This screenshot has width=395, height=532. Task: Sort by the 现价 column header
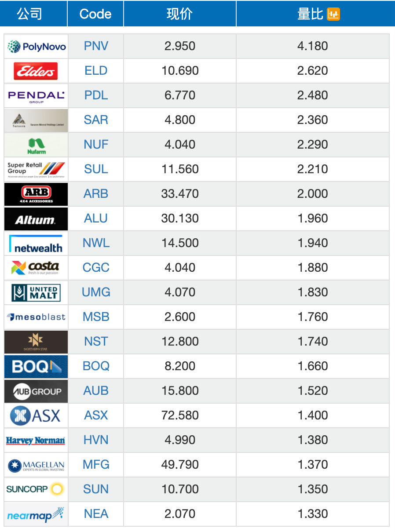tap(180, 14)
